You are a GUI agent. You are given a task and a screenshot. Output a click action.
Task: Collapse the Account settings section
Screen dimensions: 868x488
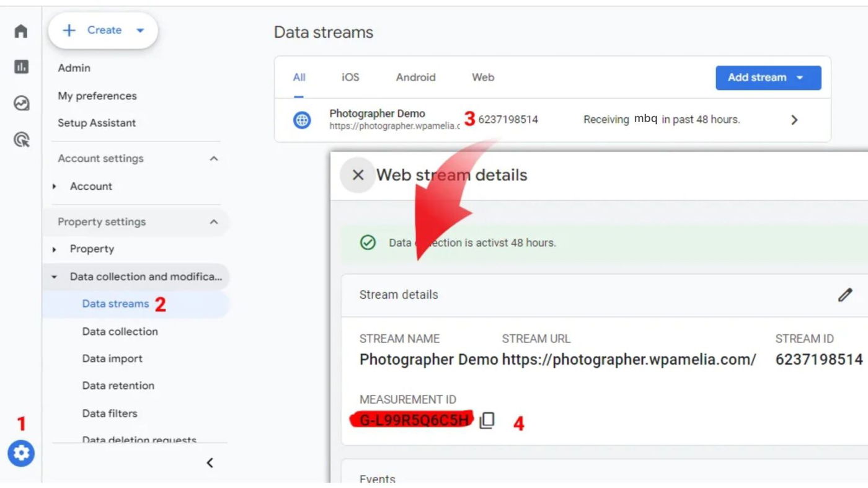(x=214, y=159)
